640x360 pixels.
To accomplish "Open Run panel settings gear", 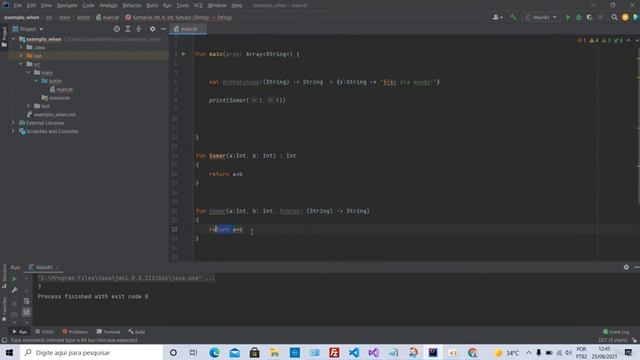I will coord(626,267).
